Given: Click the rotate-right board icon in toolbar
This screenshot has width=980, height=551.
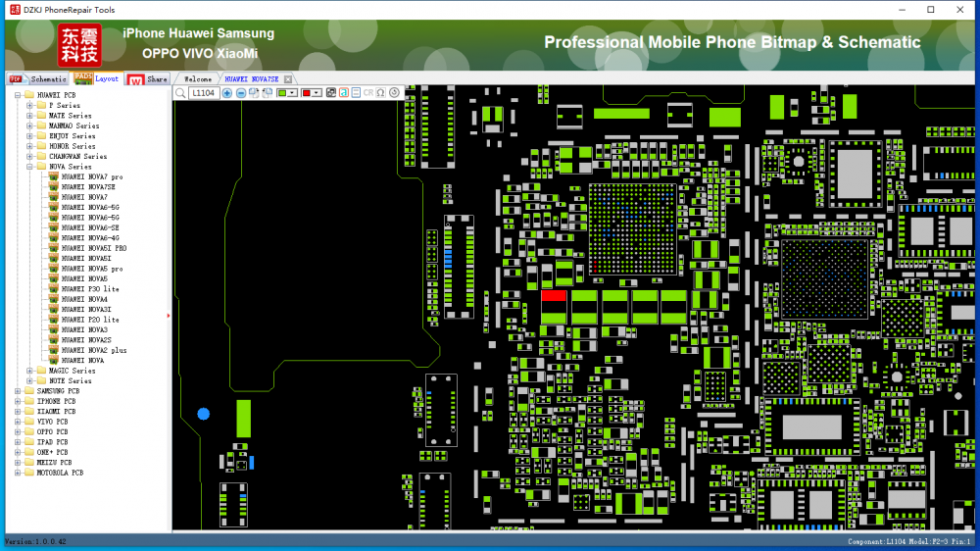Looking at the screenshot, I should (x=254, y=93).
